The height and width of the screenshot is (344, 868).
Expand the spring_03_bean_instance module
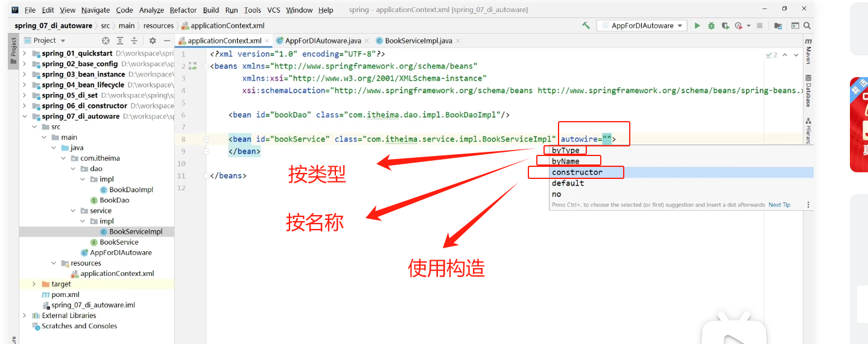[x=25, y=74]
